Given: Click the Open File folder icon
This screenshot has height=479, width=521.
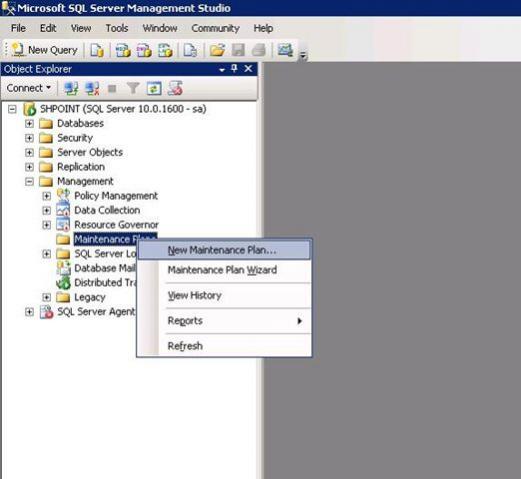Looking at the screenshot, I should (x=217, y=50).
